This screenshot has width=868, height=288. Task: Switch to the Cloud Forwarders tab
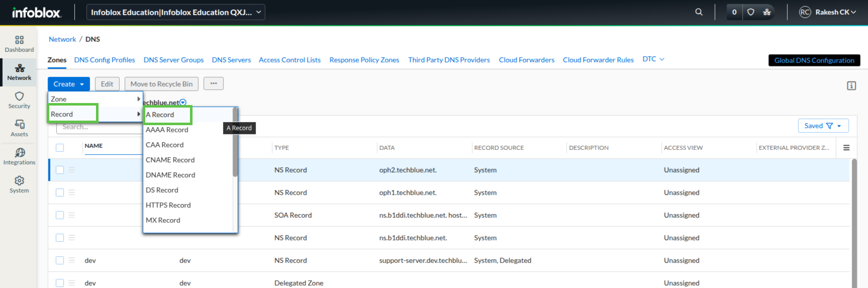[526, 60]
